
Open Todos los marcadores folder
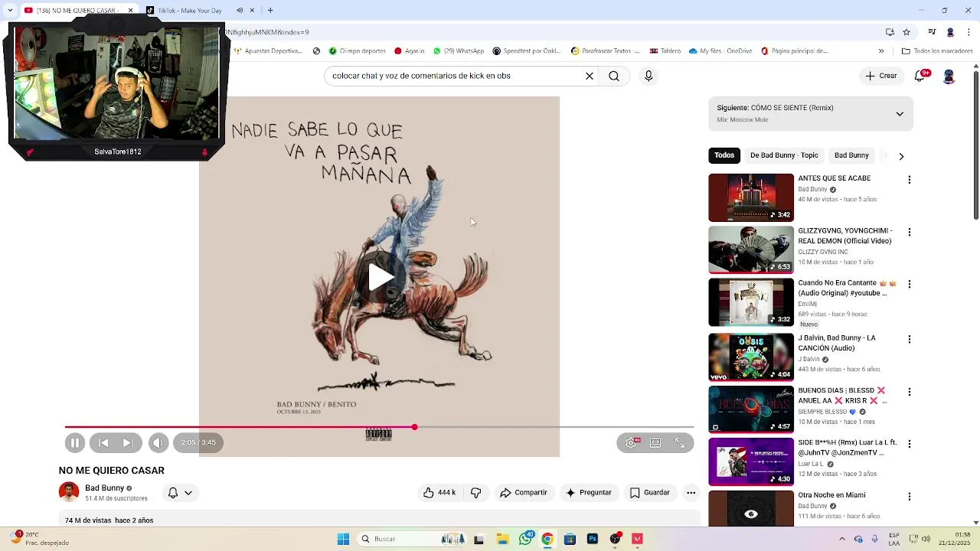coord(937,51)
